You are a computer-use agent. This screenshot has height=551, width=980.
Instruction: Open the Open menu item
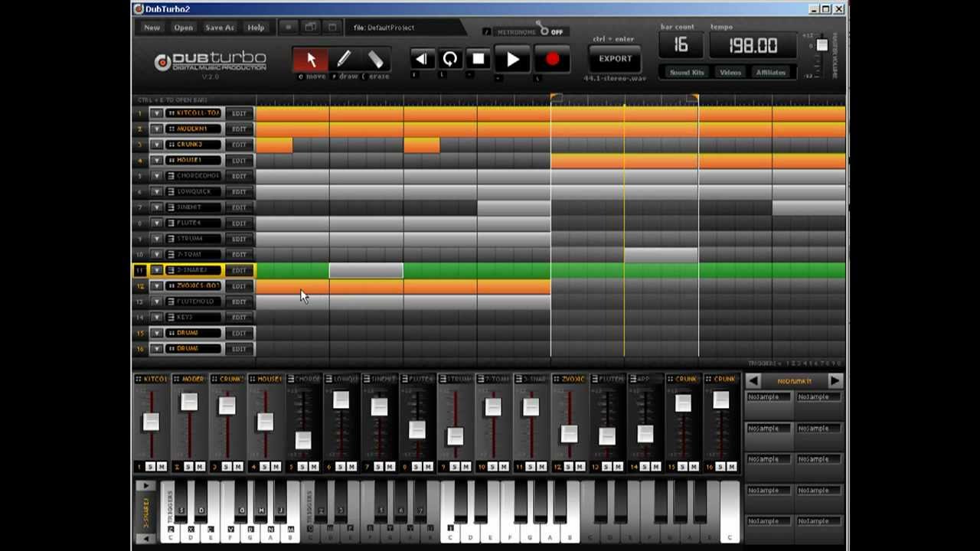pyautogui.click(x=183, y=28)
